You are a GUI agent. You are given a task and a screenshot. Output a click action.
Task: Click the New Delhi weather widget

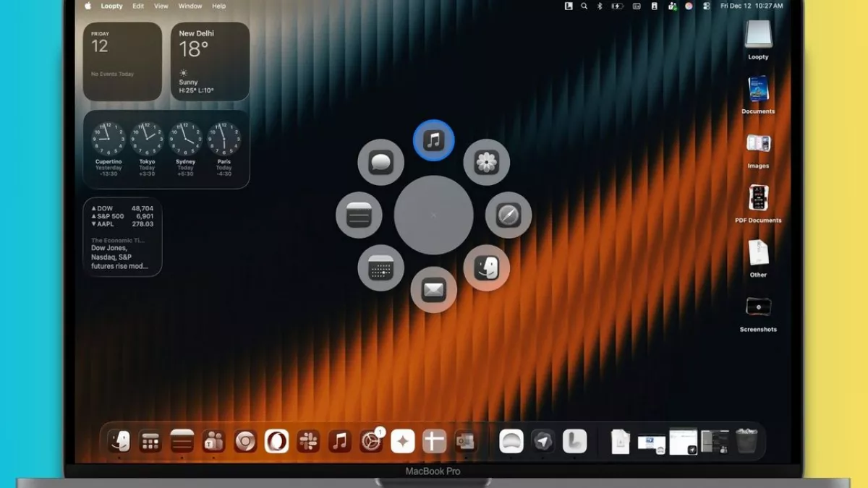[x=210, y=61]
